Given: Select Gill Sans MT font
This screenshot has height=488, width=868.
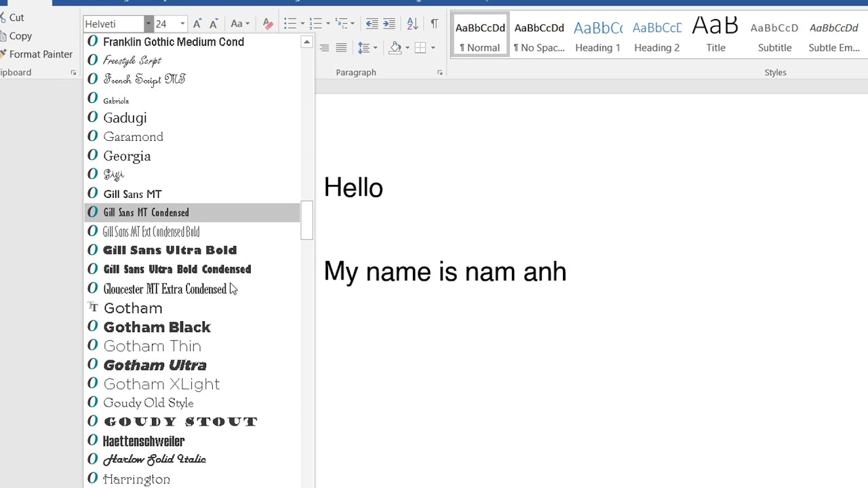Looking at the screenshot, I should [x=192, y=194].
